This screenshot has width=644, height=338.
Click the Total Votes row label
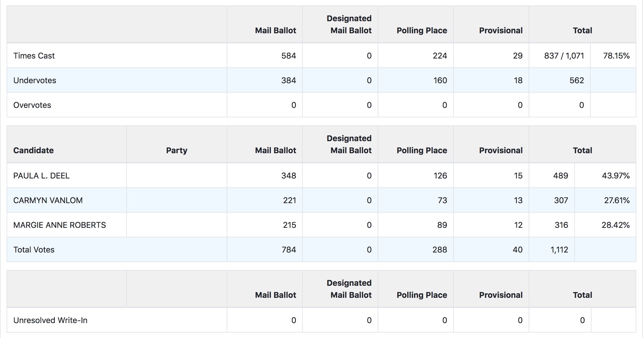click(x=34, y=250)
